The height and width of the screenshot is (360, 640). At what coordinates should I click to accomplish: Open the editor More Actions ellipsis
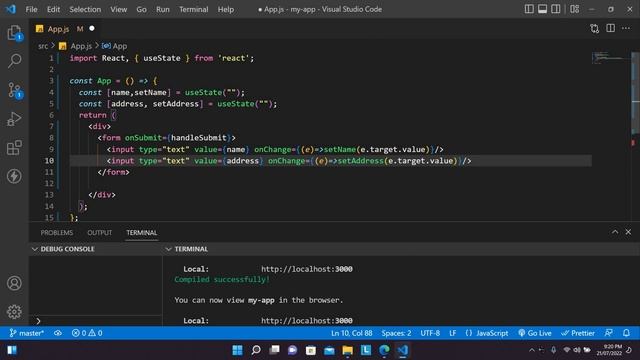pyautogui.click(x=626, y=28)
